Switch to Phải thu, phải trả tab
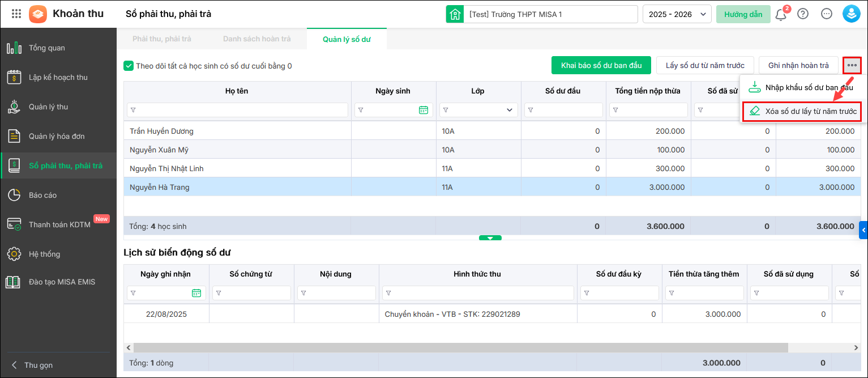This screenshot has height=378, width=868. [x=162, y=39]
